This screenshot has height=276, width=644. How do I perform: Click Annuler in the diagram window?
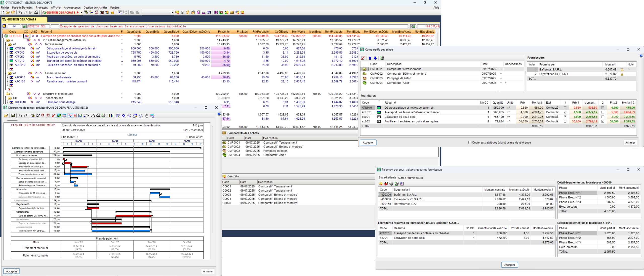click(208, 271)
